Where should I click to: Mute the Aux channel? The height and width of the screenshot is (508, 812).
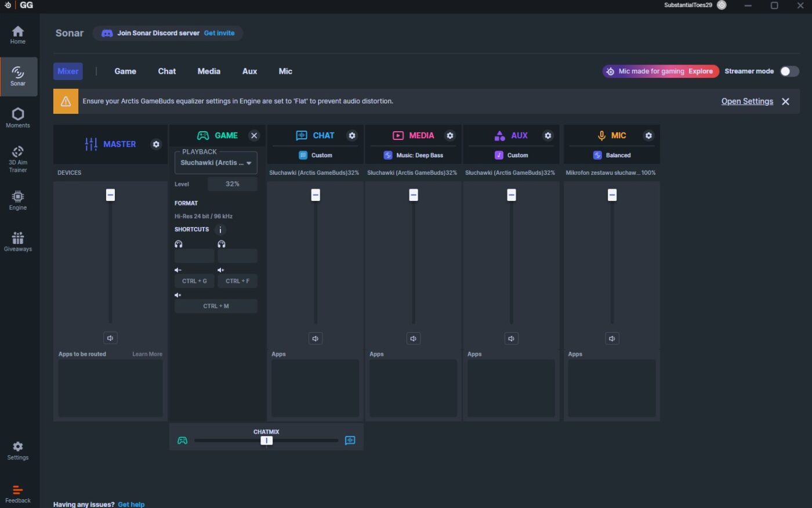tap(512, 338)
